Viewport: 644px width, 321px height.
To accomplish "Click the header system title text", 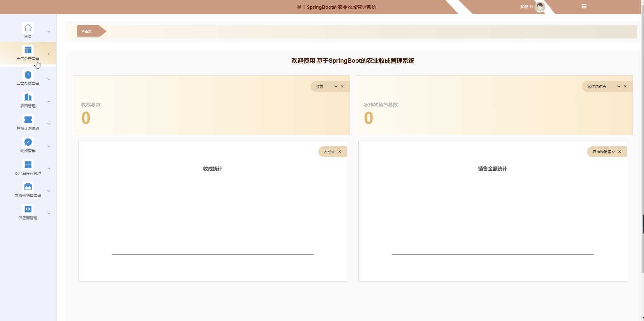I will (x=336, y=7).
